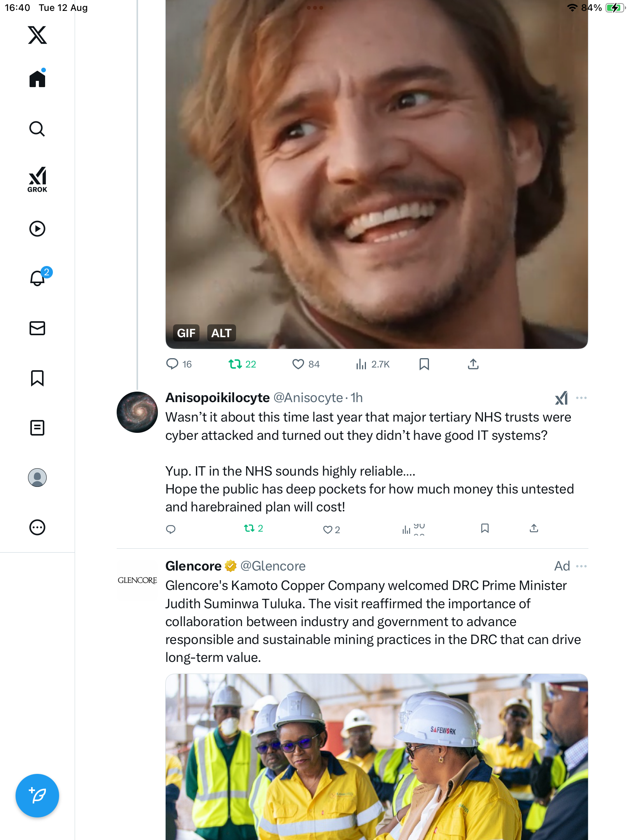Toggle bookmark on Anisopoikilocyte's post
This screenshot has height=840, width=630.
pyautogui.click(x=485, y=528)
